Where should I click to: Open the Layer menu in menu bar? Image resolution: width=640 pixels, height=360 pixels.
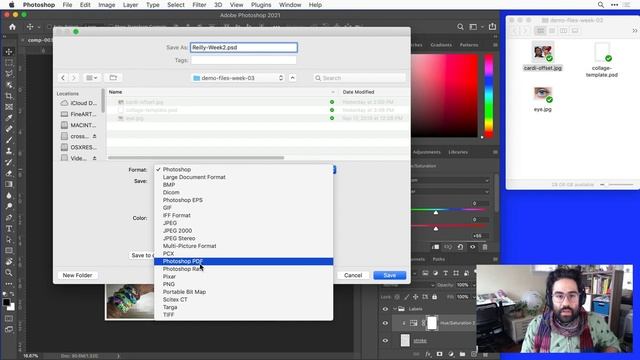click(x=130, y=5)
